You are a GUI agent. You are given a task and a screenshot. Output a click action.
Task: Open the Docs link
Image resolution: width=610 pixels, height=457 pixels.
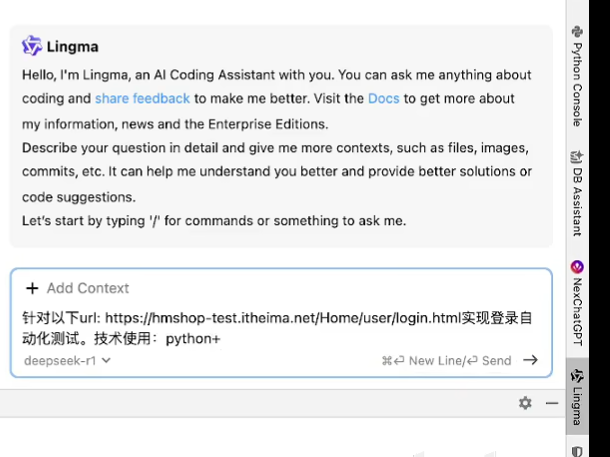coord(383,99)
